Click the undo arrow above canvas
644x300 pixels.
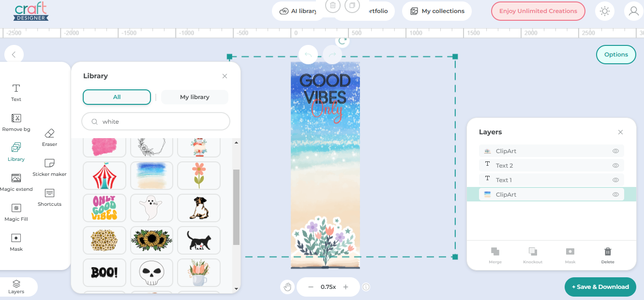[x=308, y=55]
